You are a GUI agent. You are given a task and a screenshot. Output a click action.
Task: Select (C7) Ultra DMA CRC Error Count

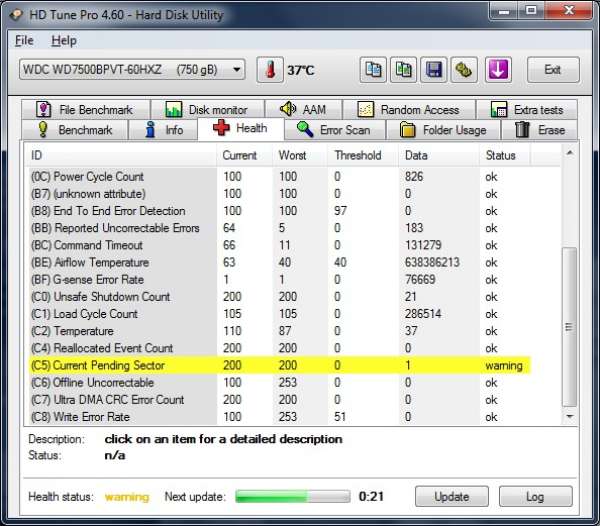278,400
